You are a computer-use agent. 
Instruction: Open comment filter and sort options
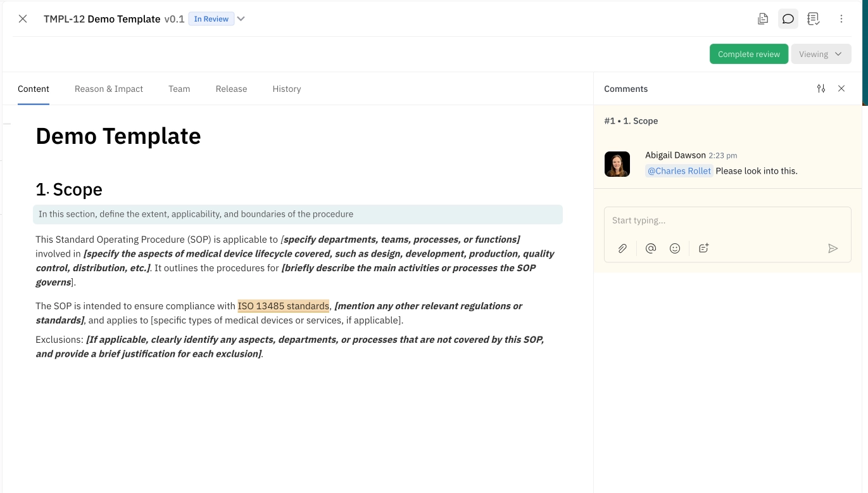point(821,88)
